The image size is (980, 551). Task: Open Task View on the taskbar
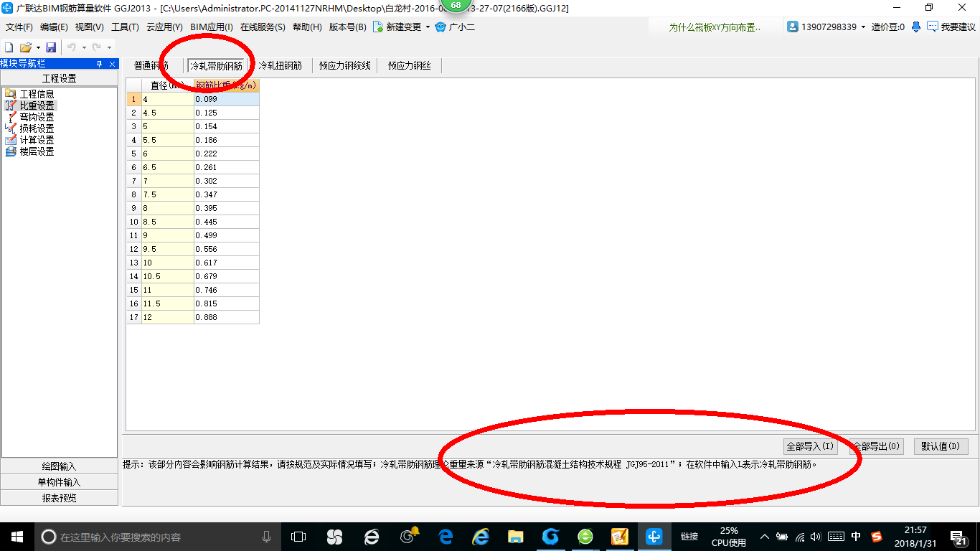[x=298, y=537]
